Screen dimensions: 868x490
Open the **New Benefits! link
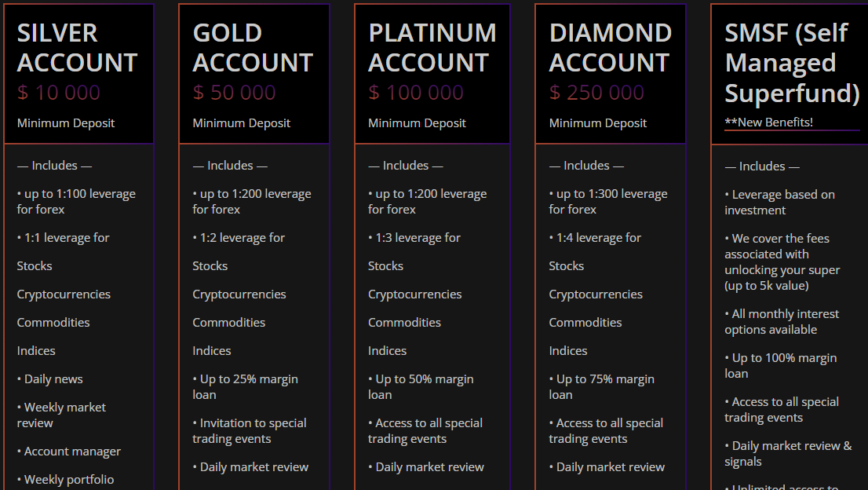pos(769,122)
